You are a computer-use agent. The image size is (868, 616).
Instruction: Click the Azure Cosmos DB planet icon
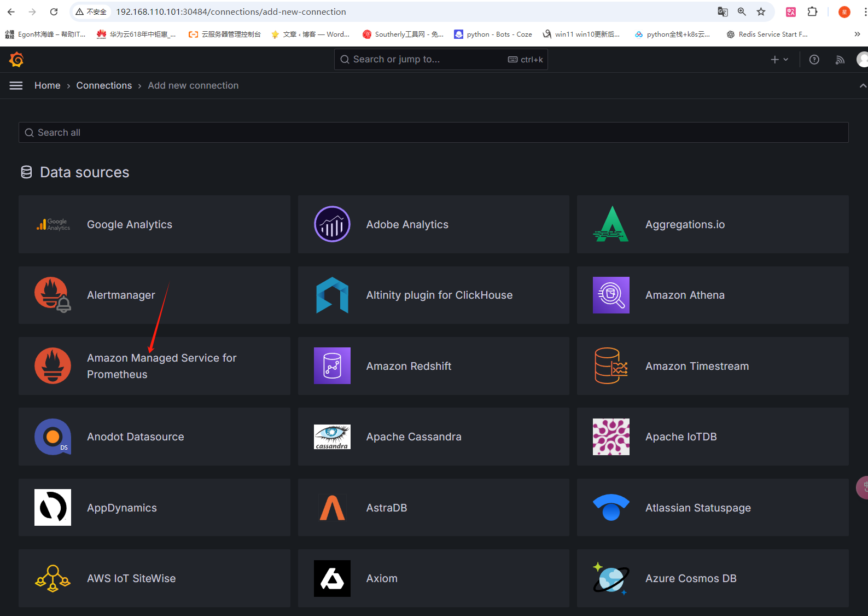(611, 578)
